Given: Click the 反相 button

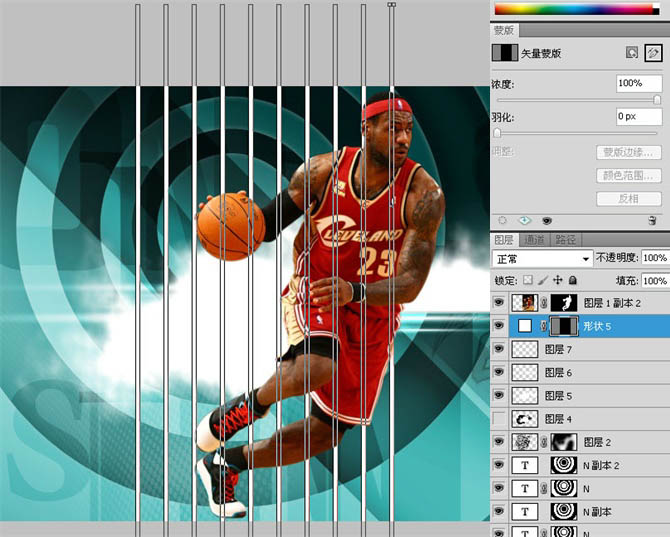Looking at the screenshot, I should [629, 198].
